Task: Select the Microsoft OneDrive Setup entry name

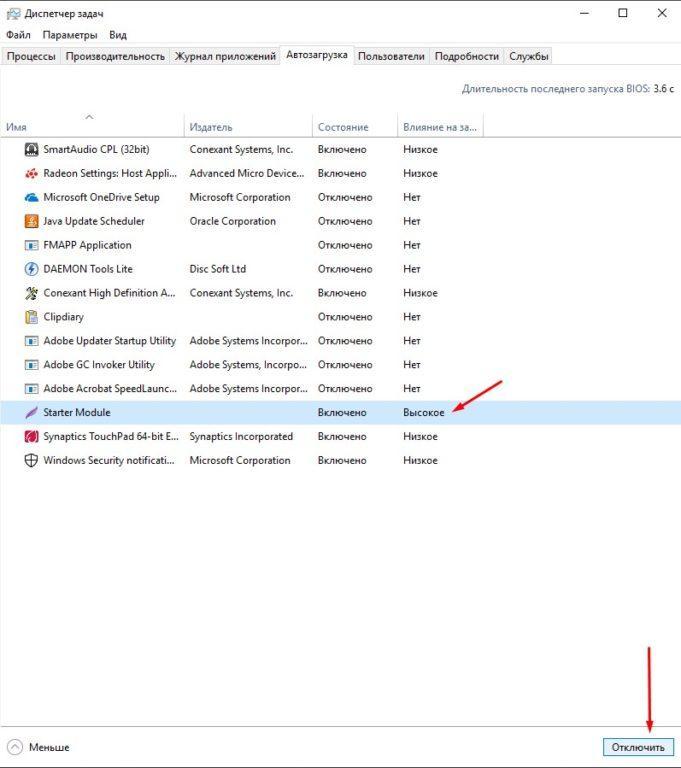Action: click(x=101, y=197)
